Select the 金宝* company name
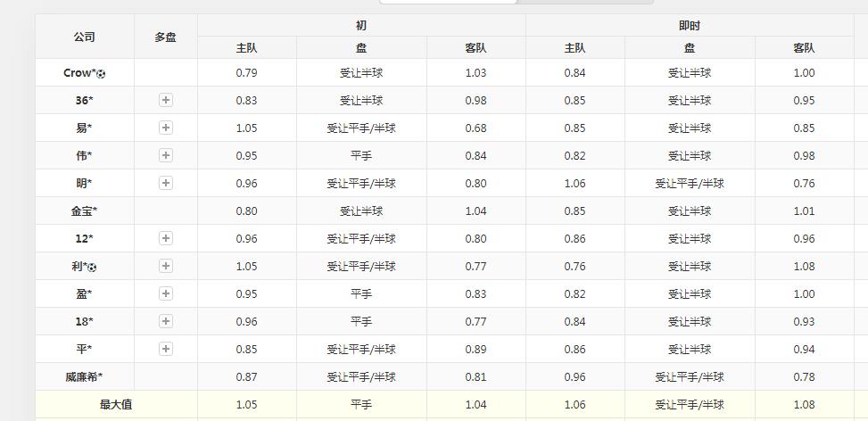The width and height of the screenshot is (868, 421). [x=84, y=210]
